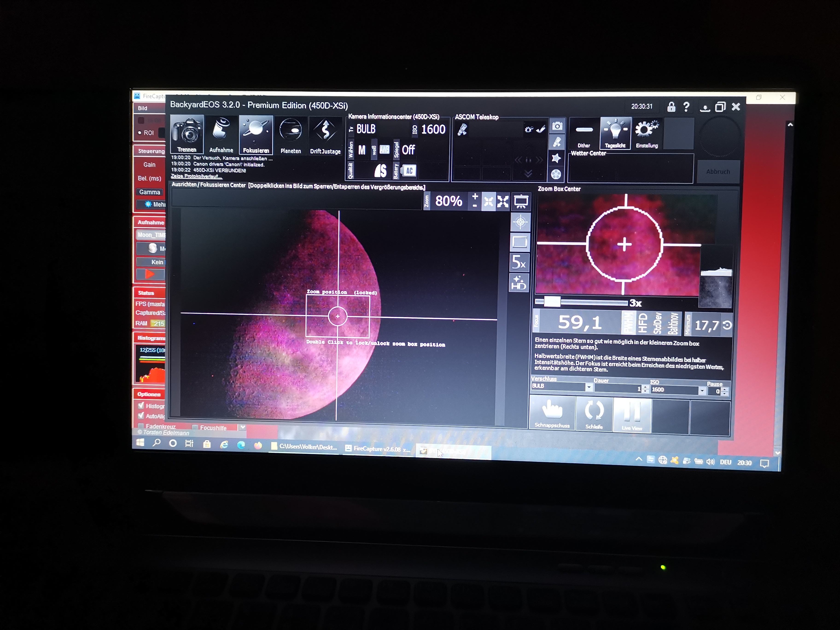Switch to the Fokusieren mode
Viewport: 840px width, 630px height.
pyautogui.click(x=256, y=135)
